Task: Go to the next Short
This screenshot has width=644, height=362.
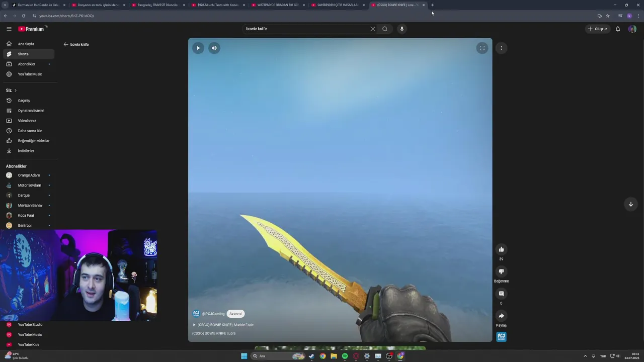Action: (630, 204)
